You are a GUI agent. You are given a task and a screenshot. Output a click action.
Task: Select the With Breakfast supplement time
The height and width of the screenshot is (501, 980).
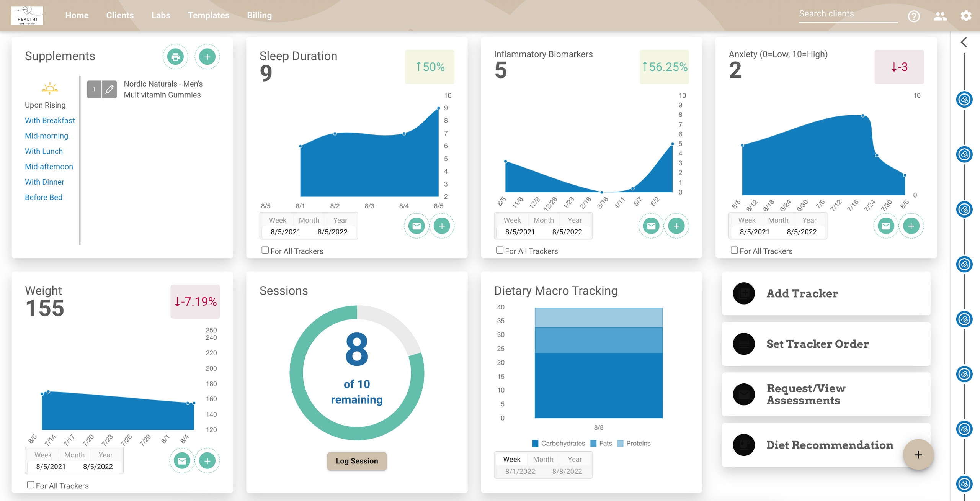pos(50,120)
